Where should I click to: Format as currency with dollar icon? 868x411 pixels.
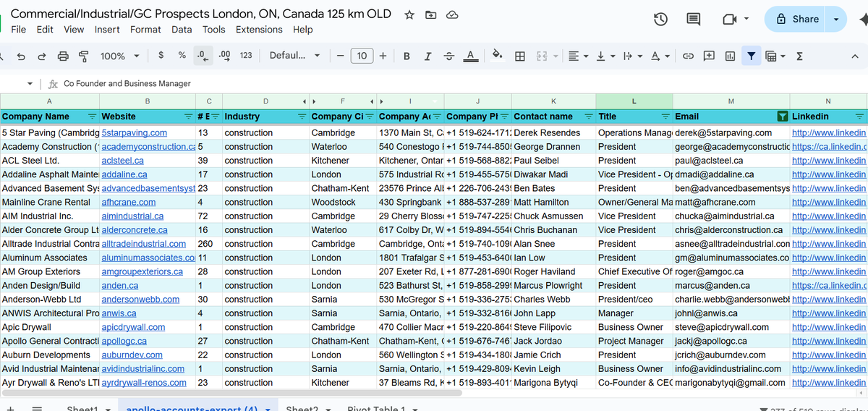click(161, 56)
